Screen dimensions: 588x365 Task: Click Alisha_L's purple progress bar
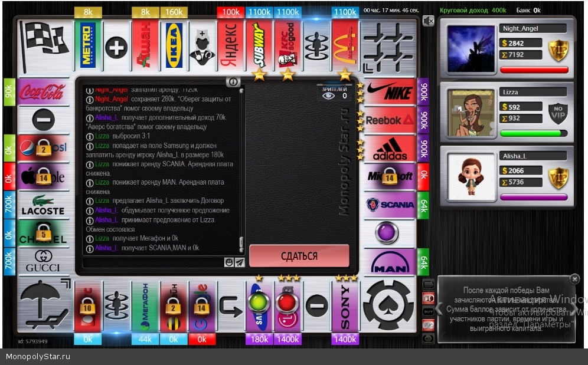pos(534,197)
